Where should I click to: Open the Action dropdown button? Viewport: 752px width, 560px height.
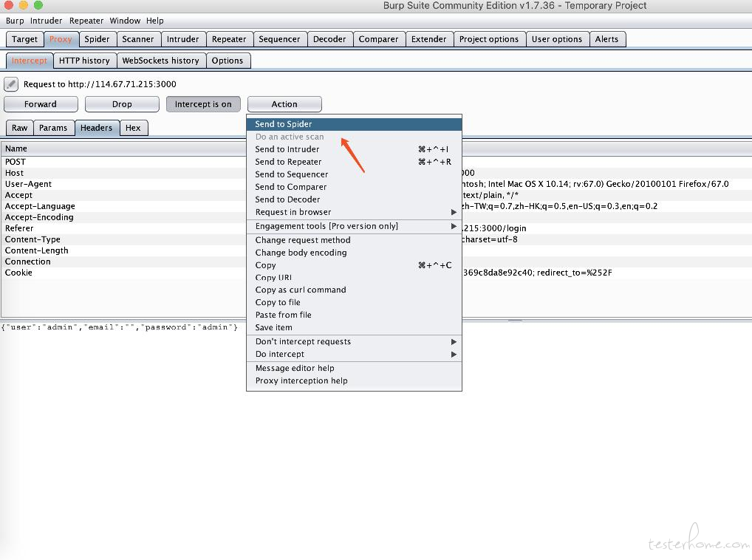point(284,104)
